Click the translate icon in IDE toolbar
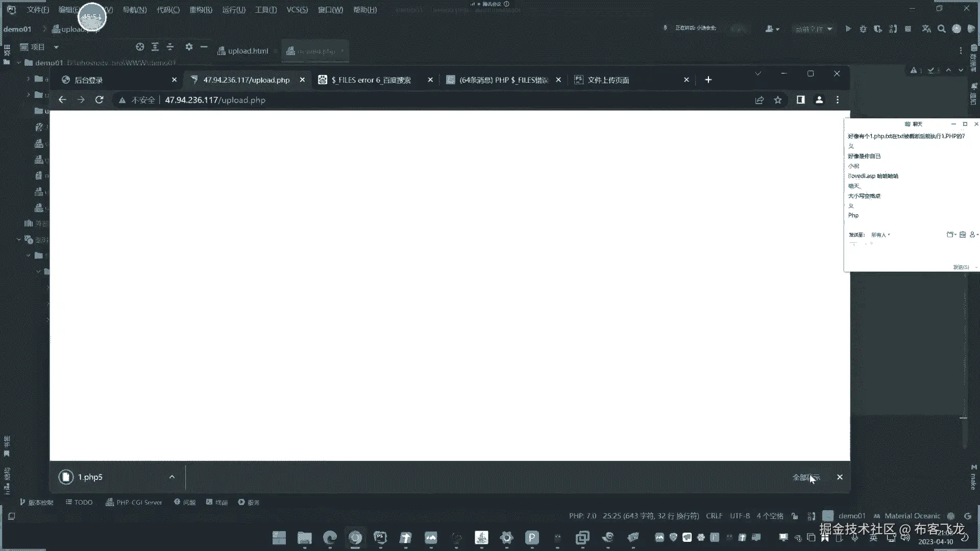 click(x=926, y=29)
